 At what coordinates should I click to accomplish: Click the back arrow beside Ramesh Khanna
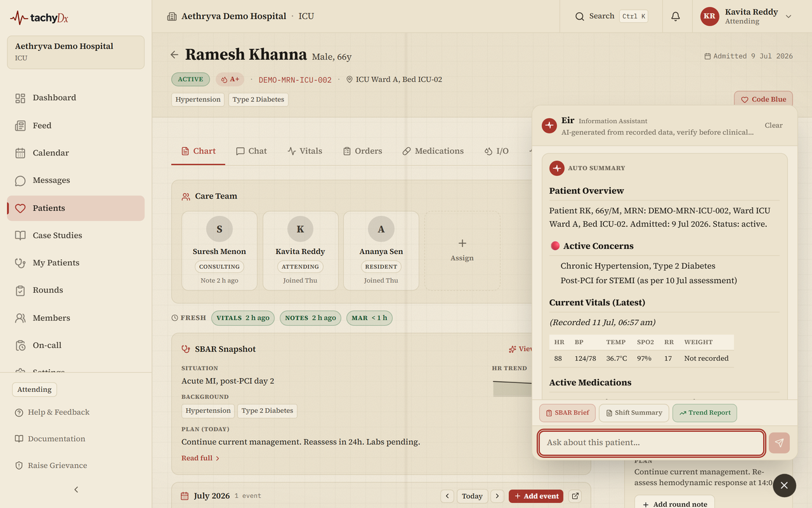(174, 55)
